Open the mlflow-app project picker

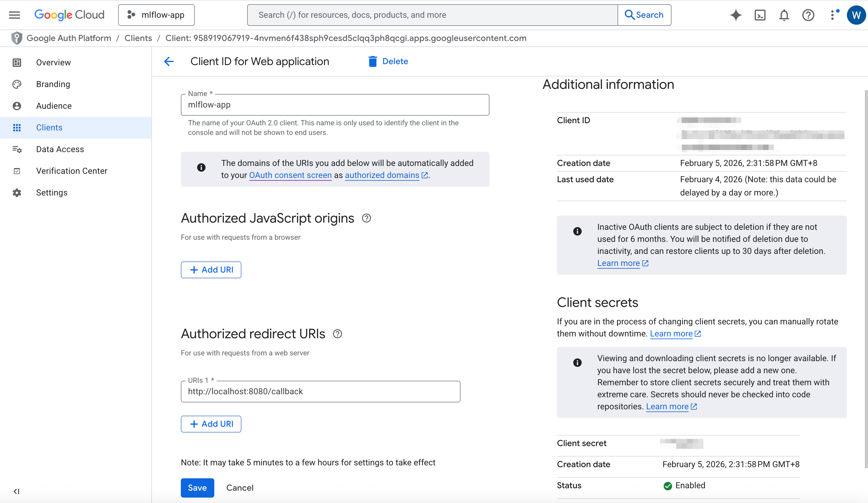coord(156,15)
